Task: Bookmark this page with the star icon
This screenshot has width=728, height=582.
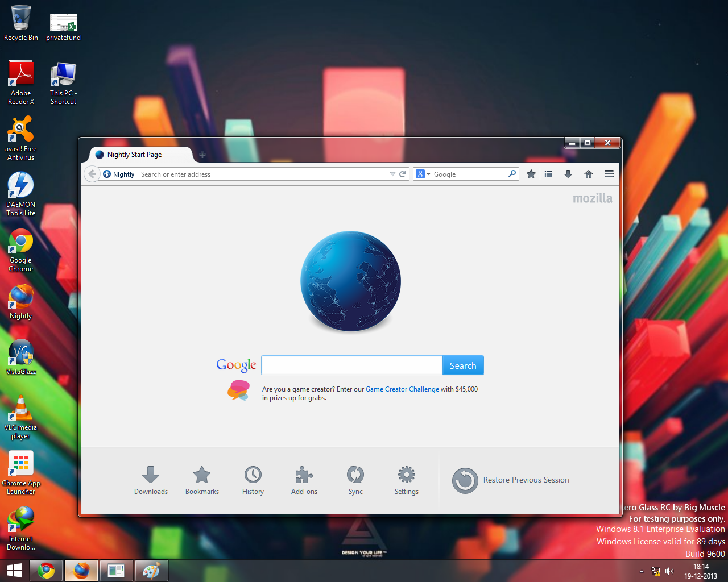Action: tap(531, 174)
